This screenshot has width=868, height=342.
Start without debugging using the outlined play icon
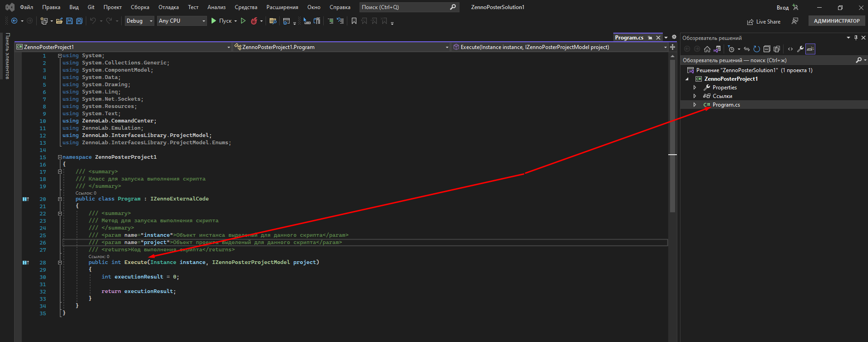point(243,21)
